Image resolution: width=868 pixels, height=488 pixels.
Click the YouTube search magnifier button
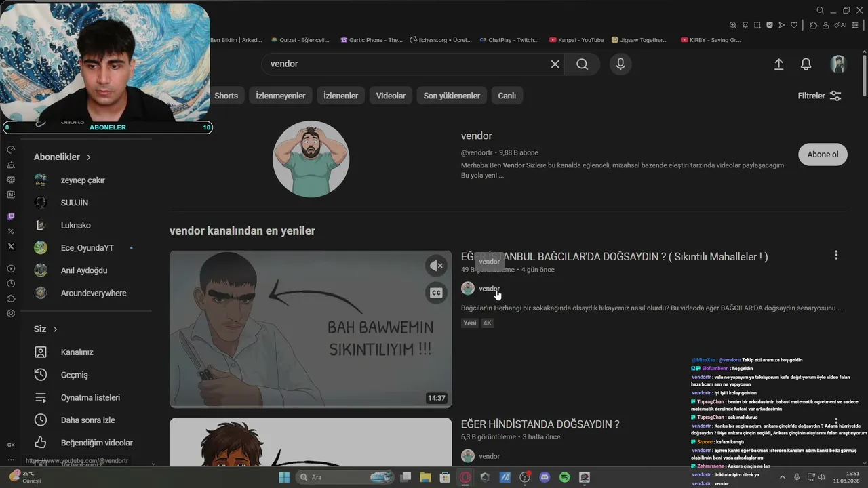pos(582,64)
